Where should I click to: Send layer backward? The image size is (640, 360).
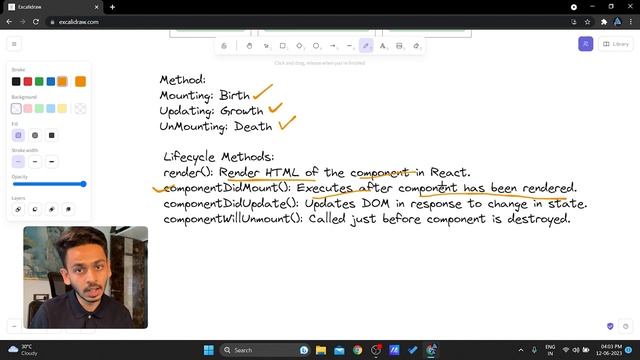[x=35, y=209]
